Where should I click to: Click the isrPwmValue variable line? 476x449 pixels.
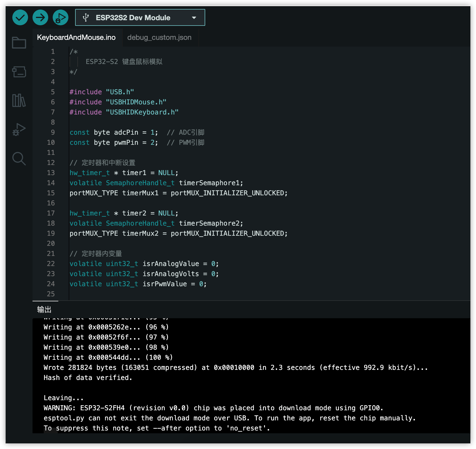[138, 284]
